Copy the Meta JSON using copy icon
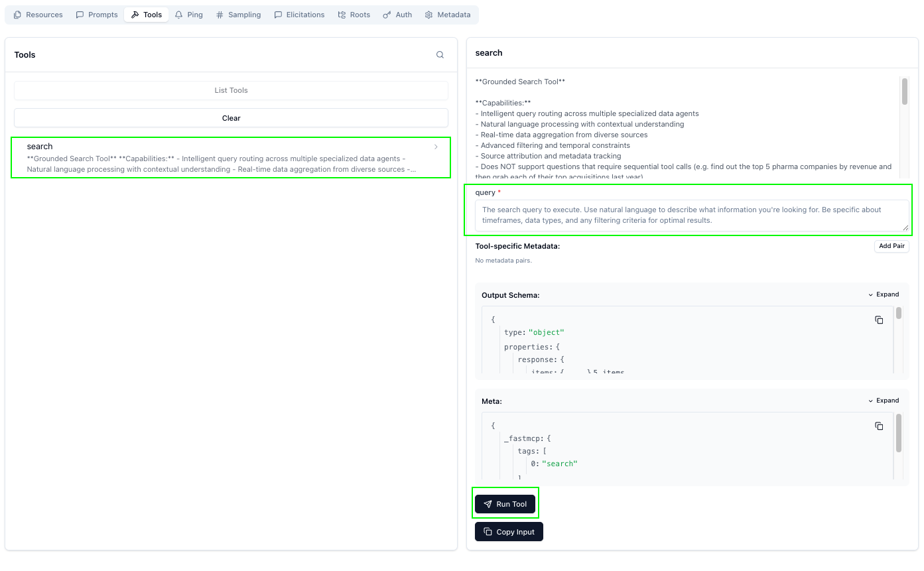This screenshot has width=924, height=571. click(x=879, y=426)
